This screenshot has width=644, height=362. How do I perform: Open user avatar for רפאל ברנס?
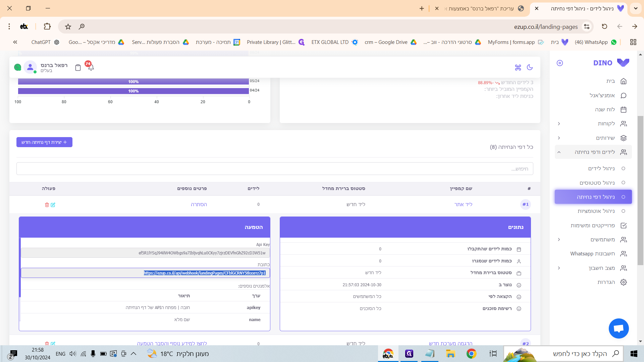point(30,67)
